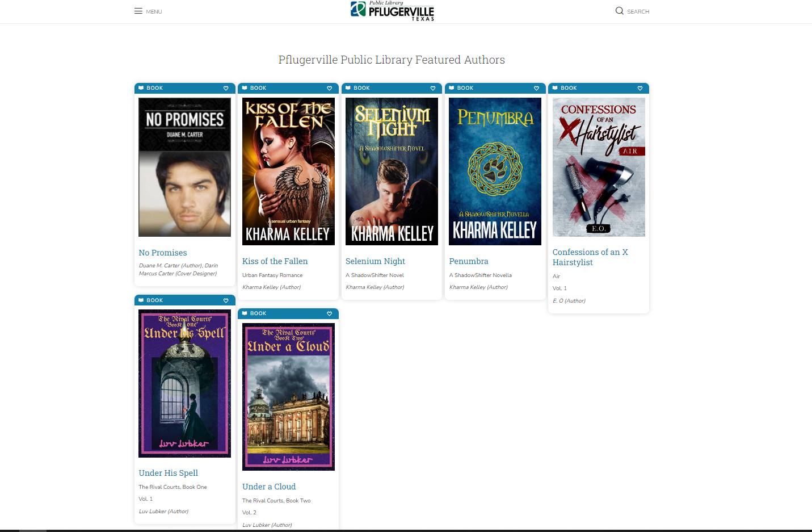
Task: Open the Under His Spell cover
Action: pos(184,383)
